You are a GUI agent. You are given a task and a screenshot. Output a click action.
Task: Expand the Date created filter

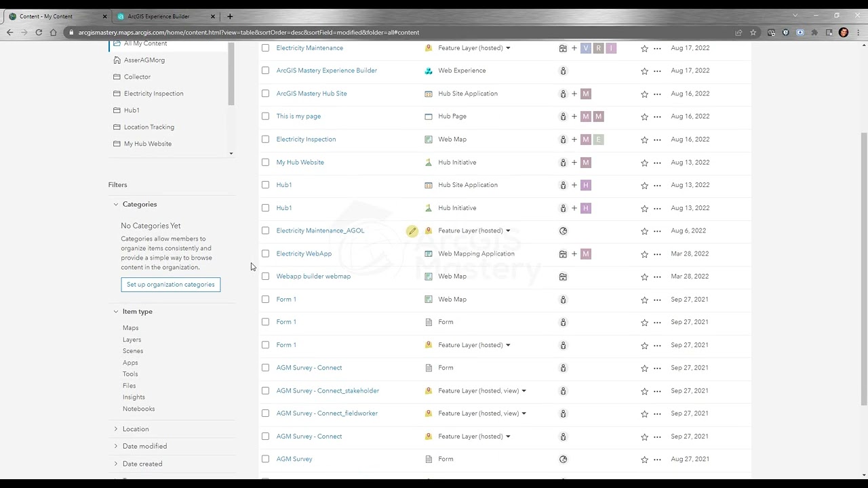[x=116, y=464]
